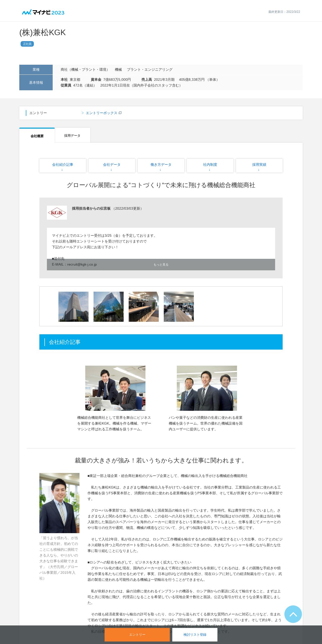322x644 pixels.
Task: Click the photo of two employees at desk
Action: pyautogui.click(x=115, y=388)
